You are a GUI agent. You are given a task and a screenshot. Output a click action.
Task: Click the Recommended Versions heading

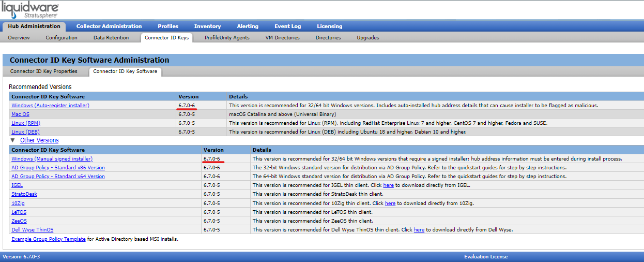[40, 86]
